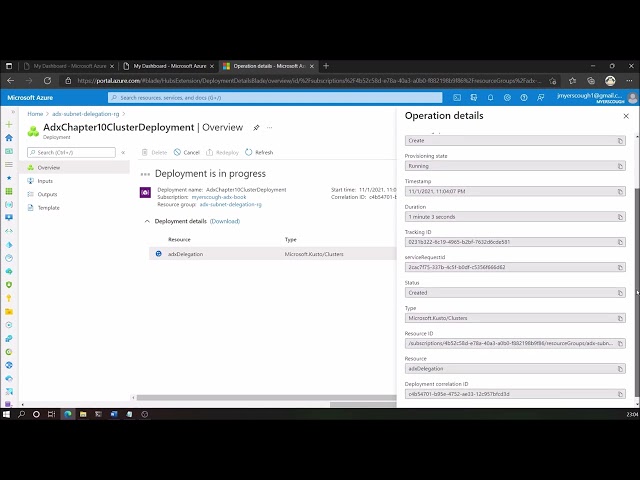Open the Azure notifications bell
This screenshot has height=480, width=640.
[x=491, y=98]
